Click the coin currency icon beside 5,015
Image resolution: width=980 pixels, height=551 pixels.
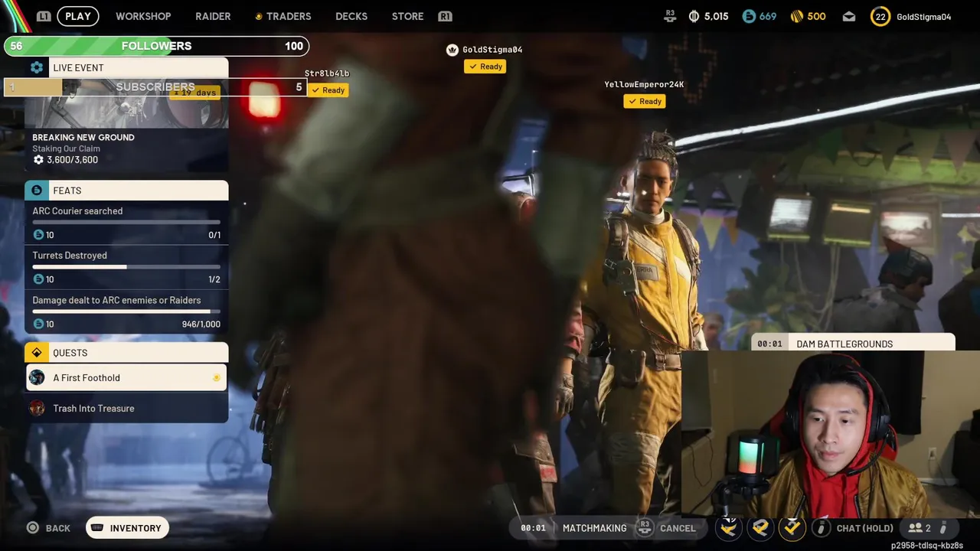[694, 16]
